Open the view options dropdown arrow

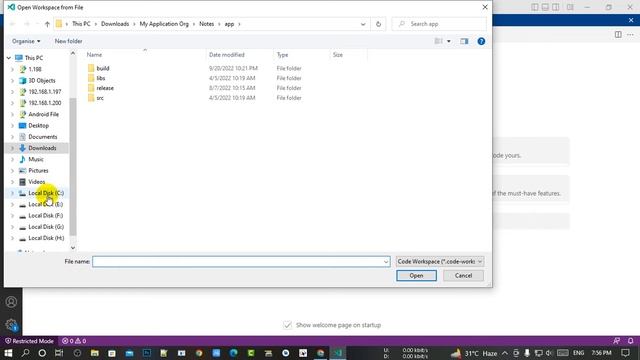point(449,41)
